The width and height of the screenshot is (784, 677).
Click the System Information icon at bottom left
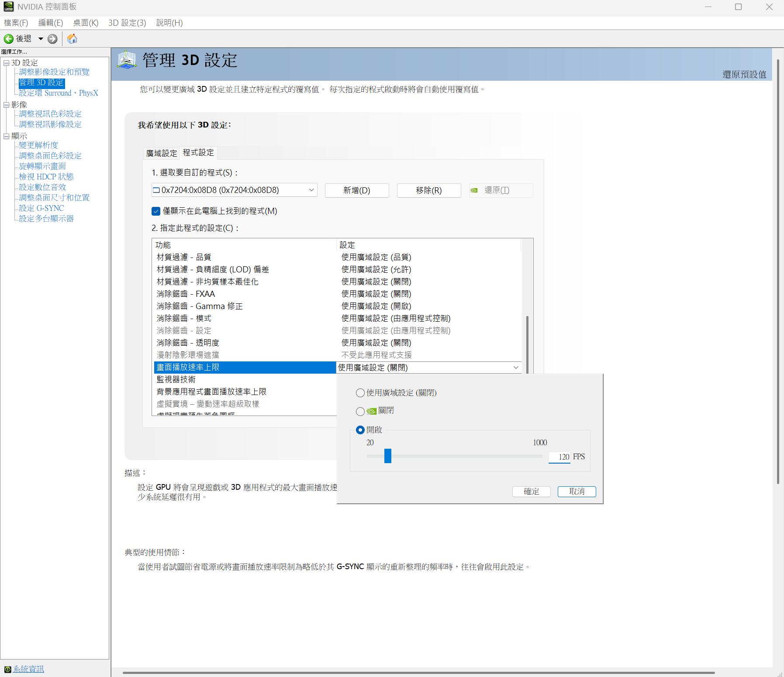click(7, 669)
